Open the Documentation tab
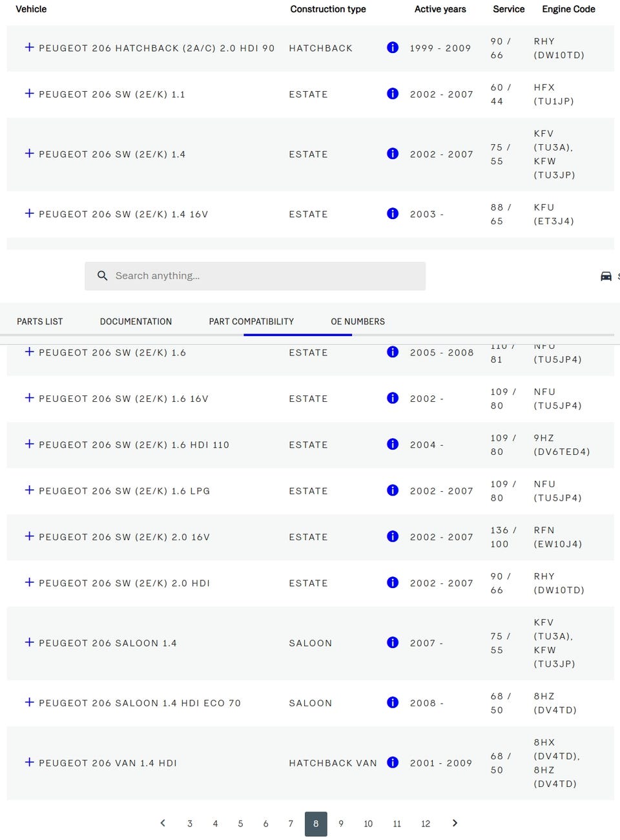Image resolution: width=620 pixels, height=840 pixels. [136, 321]
